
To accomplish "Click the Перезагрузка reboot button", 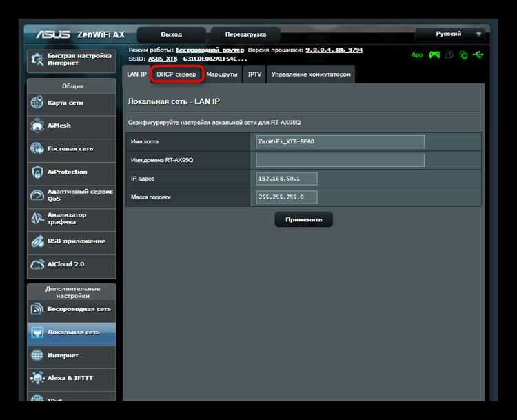I will click(x=245, y=34).
